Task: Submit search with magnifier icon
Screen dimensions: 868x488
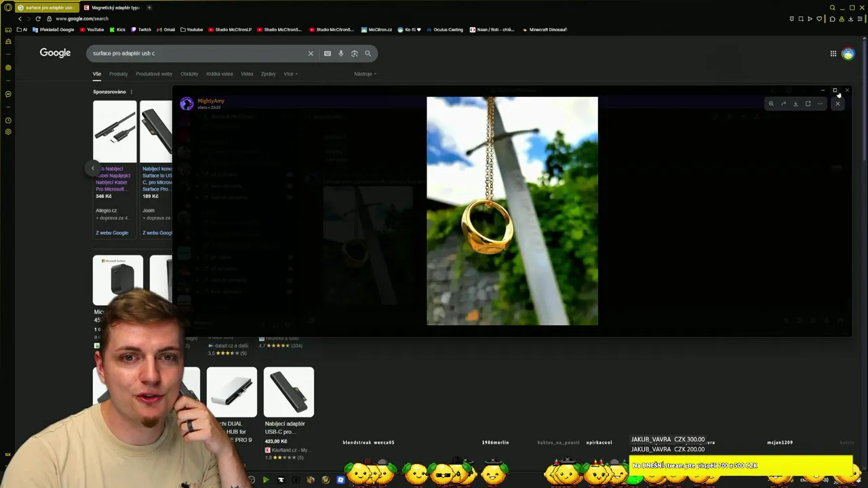Action: point(368,54)
